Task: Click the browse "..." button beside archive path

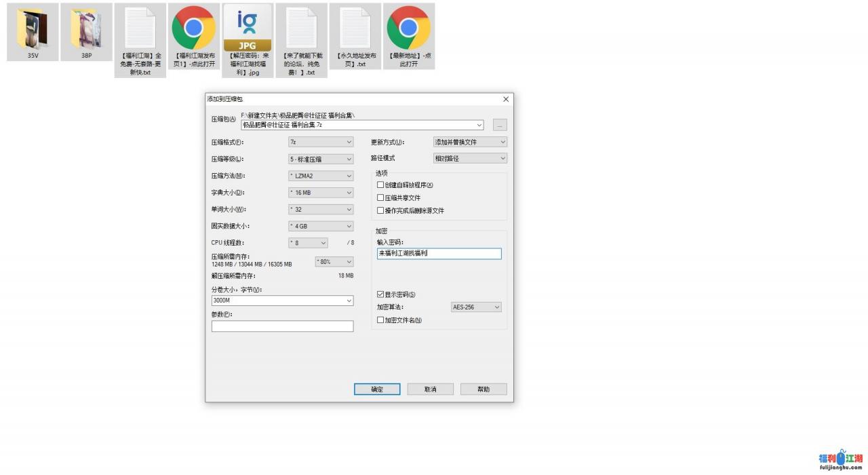Action: [500, 126]
